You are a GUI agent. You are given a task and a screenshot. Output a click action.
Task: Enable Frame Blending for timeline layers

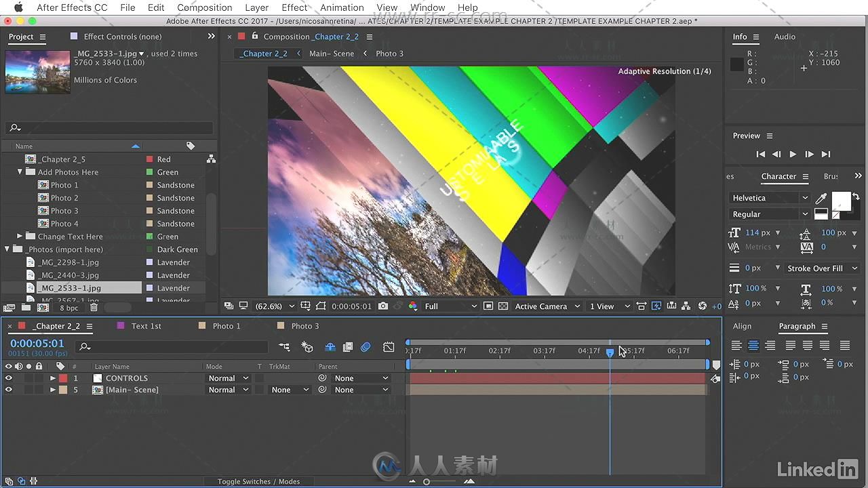(348, 347)
